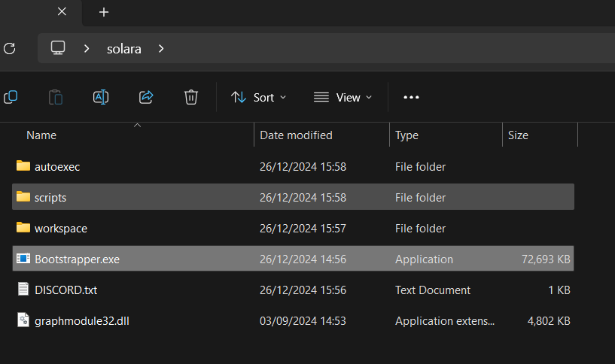Screen dimensions: 615x364
Task: Expand chevron before solara in address bar
Action: (x=87, y=49)
